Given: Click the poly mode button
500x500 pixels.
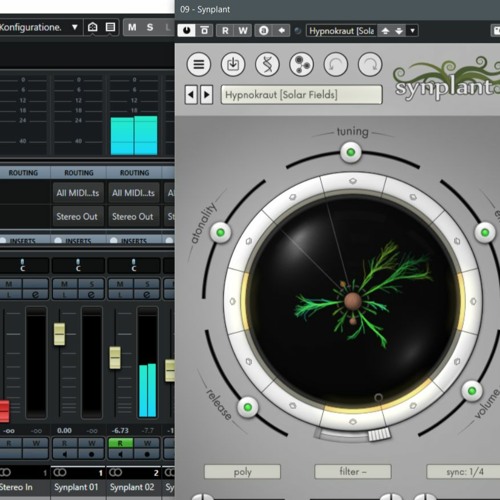Looking at the screenshot, I should [x=242, y=472].
